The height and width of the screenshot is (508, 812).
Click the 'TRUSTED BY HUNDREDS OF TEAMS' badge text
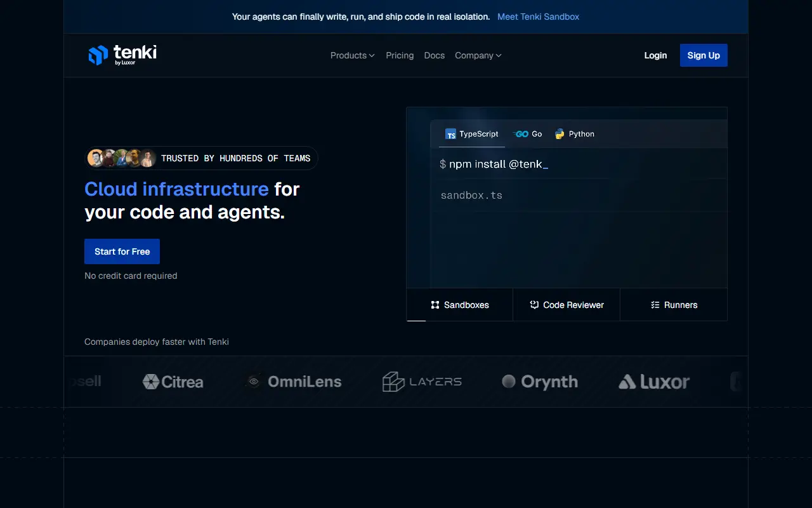pos(236,158)
